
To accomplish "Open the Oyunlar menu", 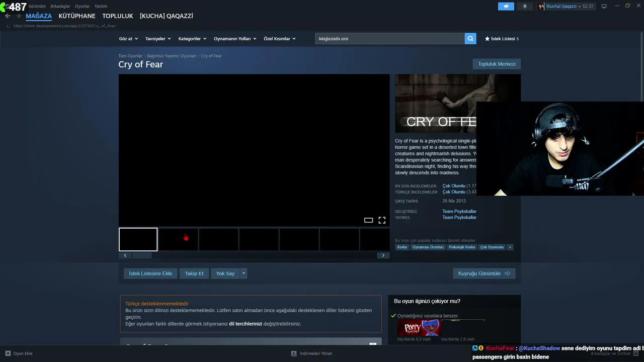I will tap(83, 6).
